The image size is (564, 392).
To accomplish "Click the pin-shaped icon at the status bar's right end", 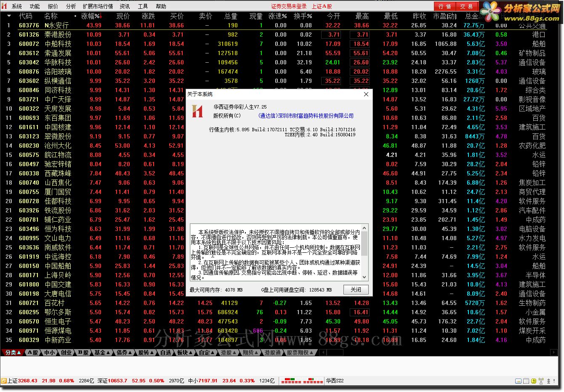I will (554, 381).
